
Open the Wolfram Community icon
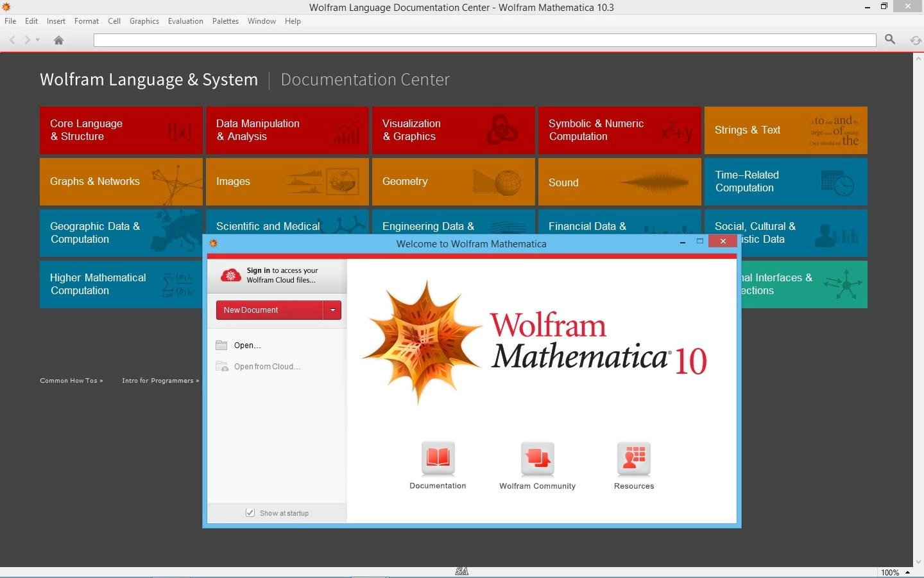(538, 458)
